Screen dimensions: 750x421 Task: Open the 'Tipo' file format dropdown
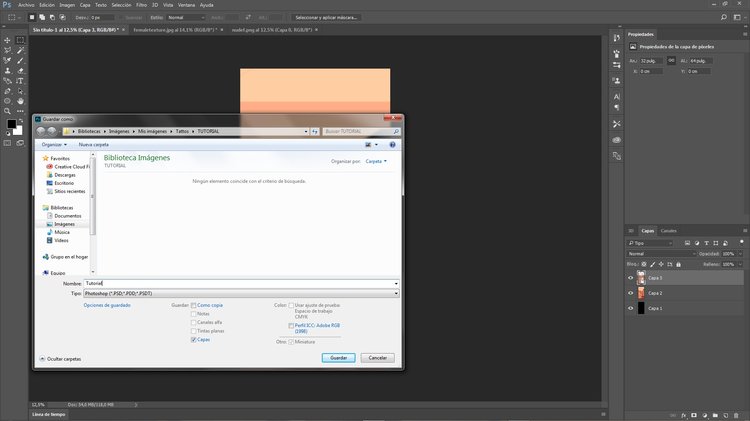tap(242, 293)
